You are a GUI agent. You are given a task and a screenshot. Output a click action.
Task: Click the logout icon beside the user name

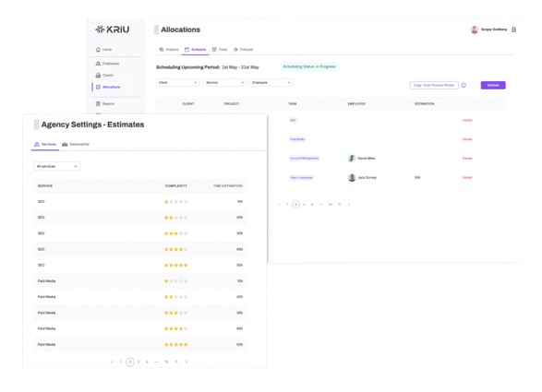coord(514,30)
